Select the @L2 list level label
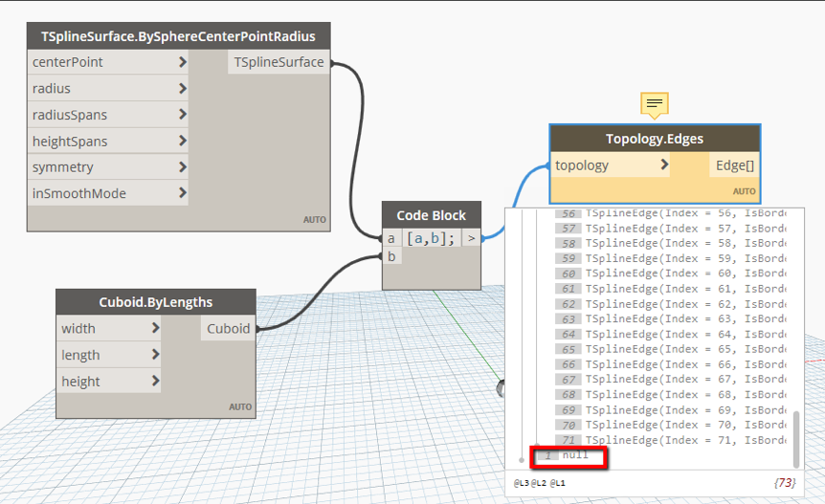The height and width of the screenshot is (504, 825). [x=538, y=482]
